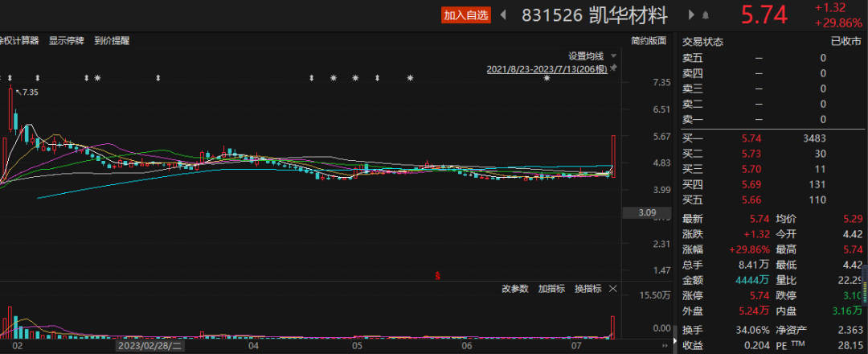
Task: Click 加指标 to add an indicator
Action: [x=551, y=289]
